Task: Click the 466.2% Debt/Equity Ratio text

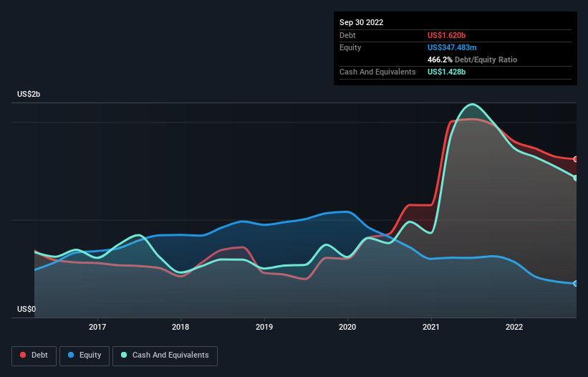Action: pos(472,59)
